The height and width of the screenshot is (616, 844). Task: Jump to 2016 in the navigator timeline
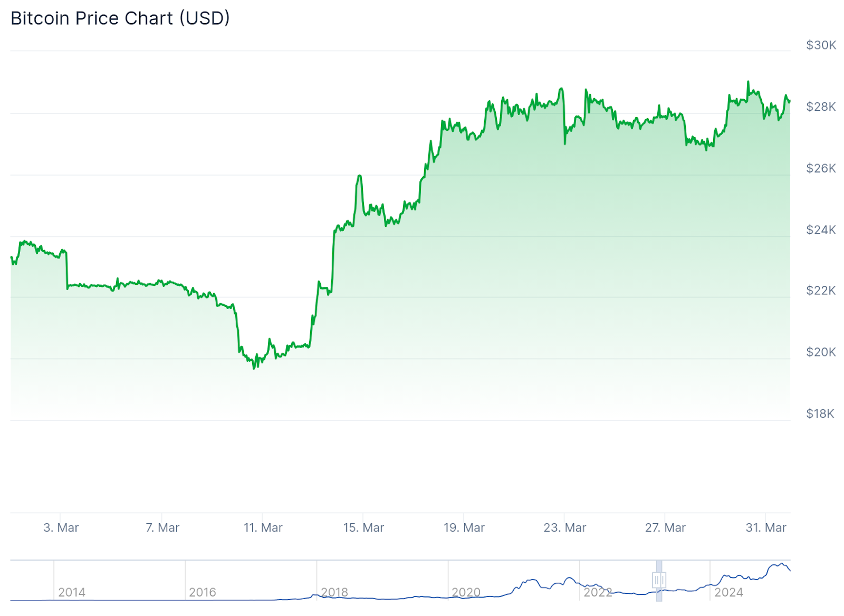point(203,592)
